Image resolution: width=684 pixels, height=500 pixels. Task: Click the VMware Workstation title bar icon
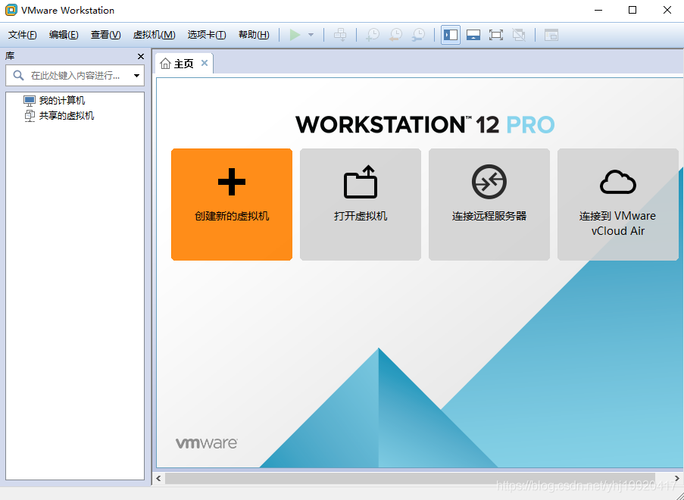click(x=11, y=10)
